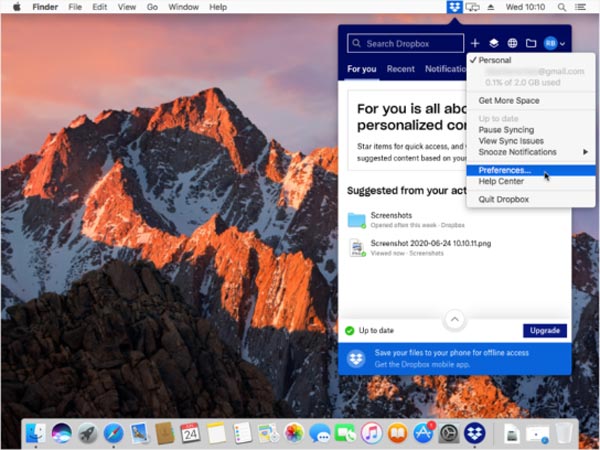Open the View menu

[127, 7]
